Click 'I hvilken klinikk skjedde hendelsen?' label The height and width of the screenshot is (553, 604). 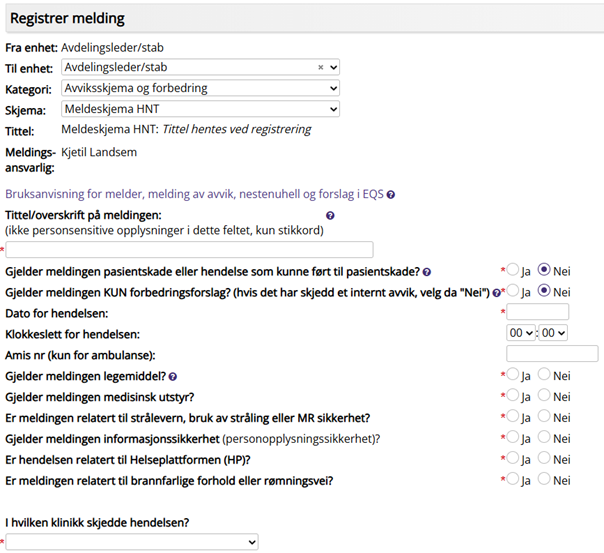click(x=97, y=523)
